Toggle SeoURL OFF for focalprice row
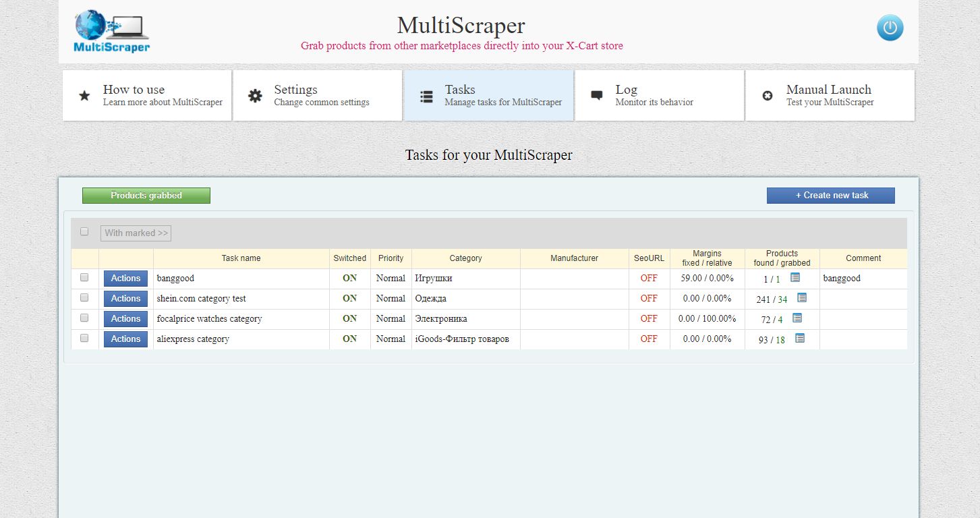Viewport: 980px width, 518px height. click(649, 318)
